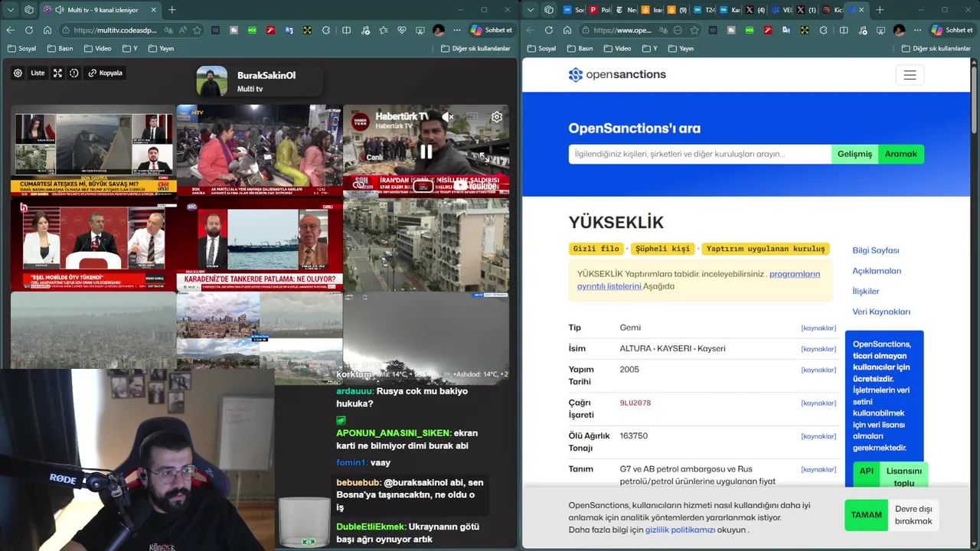Open tab search dropdown in left window
The image size is (980, 551).
pyautogui.click(x=11, y=10)
